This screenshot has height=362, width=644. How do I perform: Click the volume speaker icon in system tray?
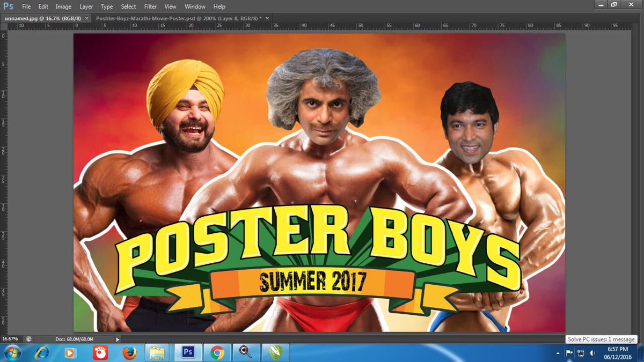tap(592, 353)
